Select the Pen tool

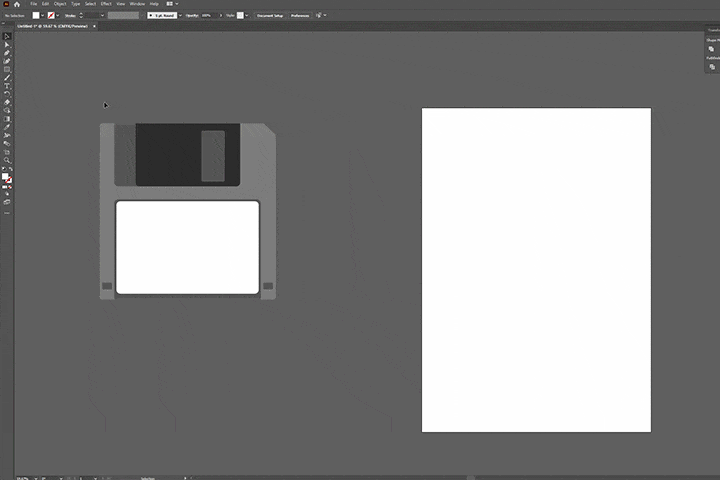click(x=7, y=53)
